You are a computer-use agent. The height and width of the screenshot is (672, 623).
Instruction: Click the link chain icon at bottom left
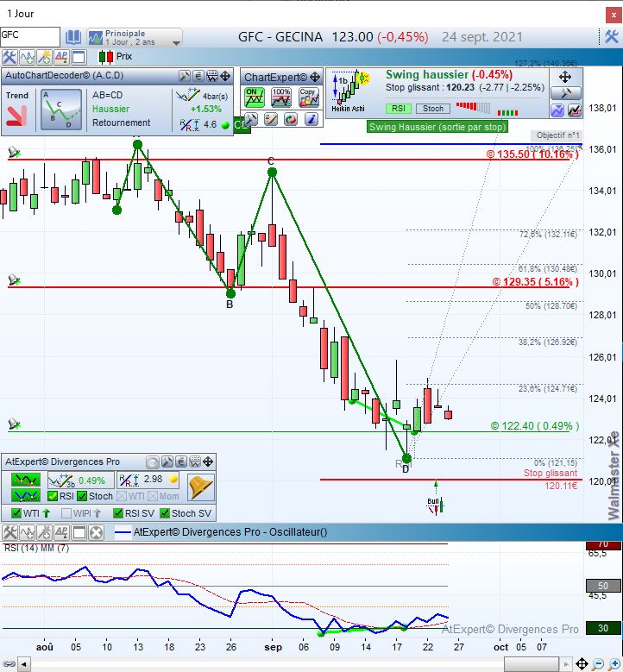pos(9,665)
